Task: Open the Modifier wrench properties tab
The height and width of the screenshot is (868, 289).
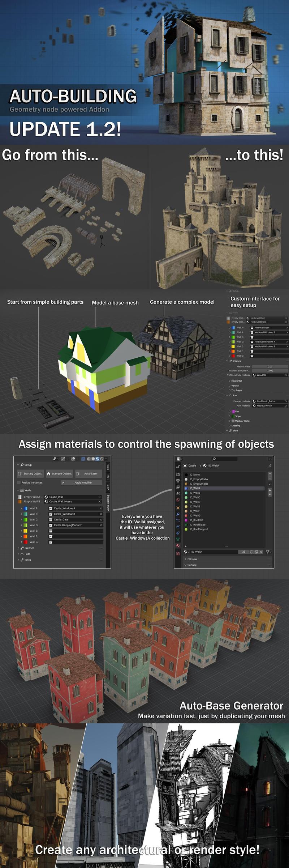Action: click(178, 514)
